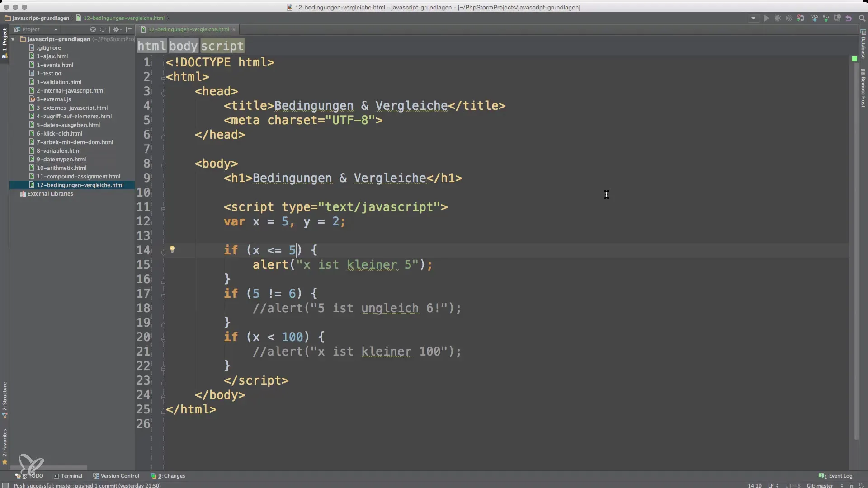Screen dimensions: 868x488
Task: Open the Version Control tool window
Action: click(116, 476)
